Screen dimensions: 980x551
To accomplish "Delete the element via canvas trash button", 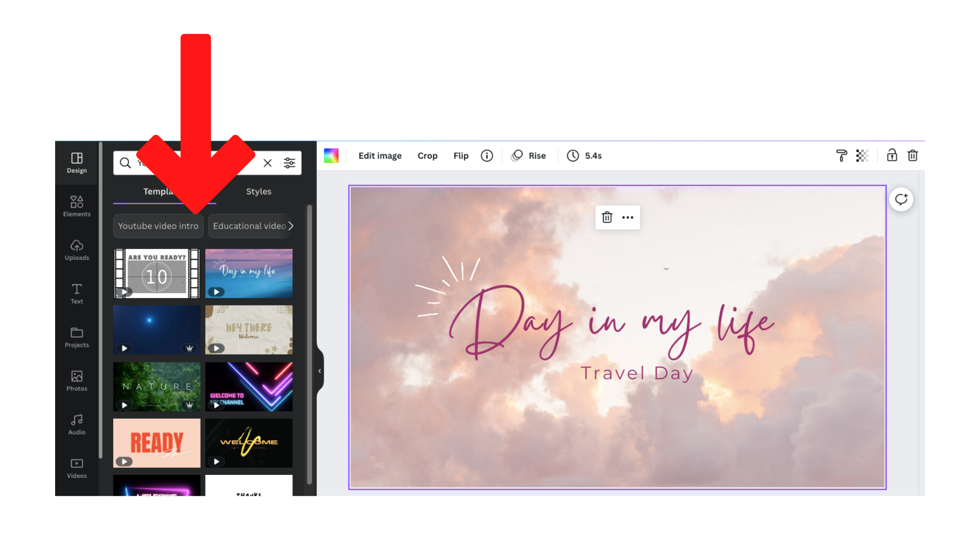I will 607,217.
